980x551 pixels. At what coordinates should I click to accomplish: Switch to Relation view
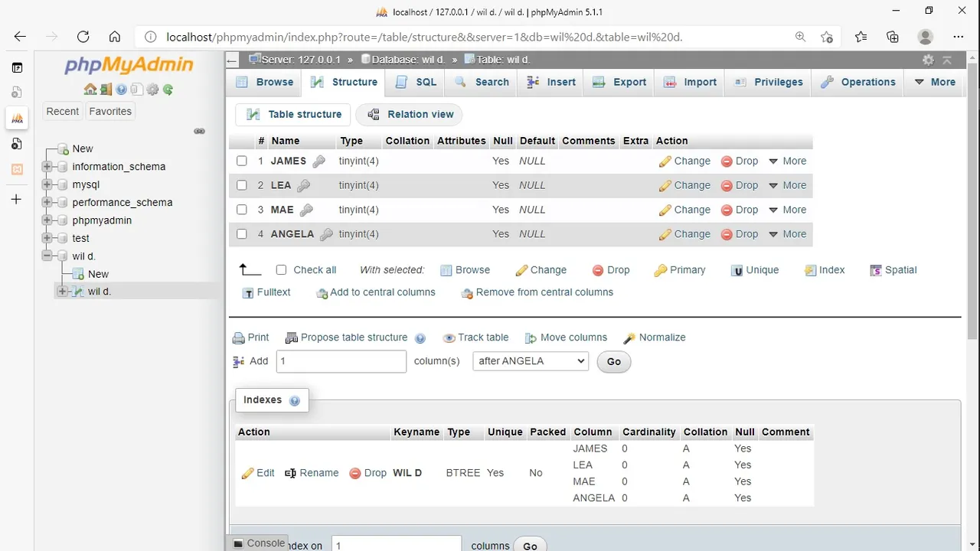click(410, 115)
